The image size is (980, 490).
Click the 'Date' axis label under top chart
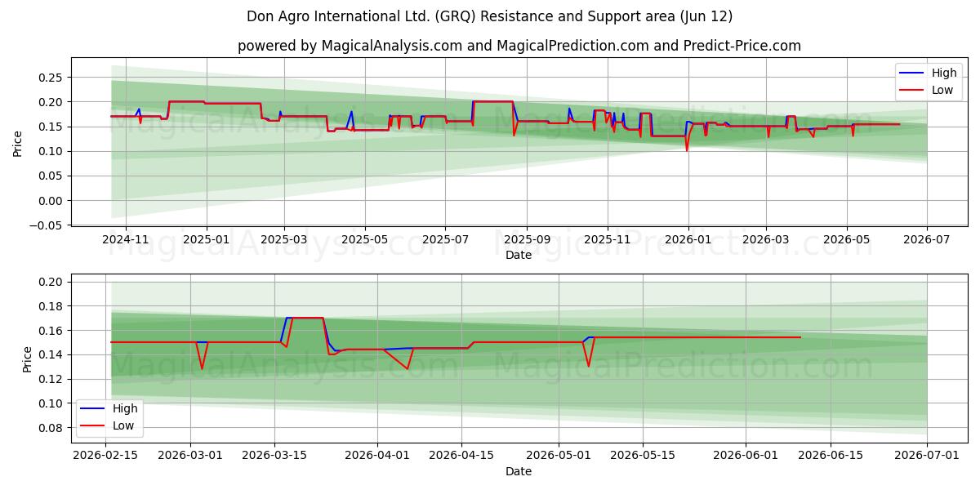(519, 255)
